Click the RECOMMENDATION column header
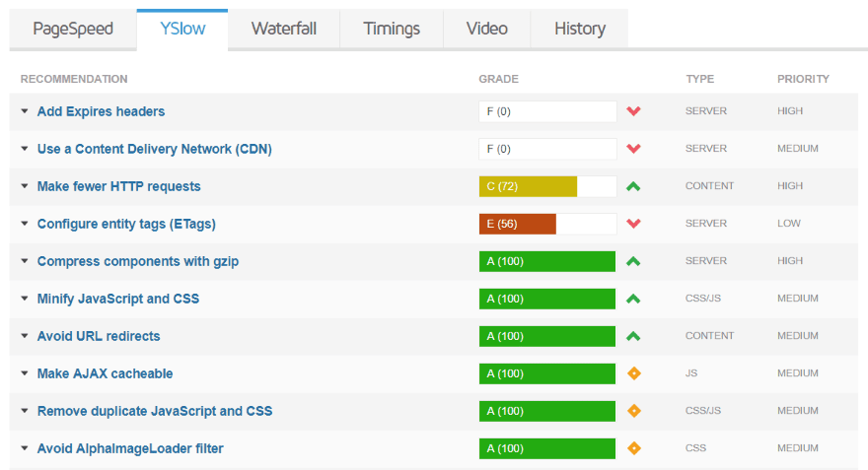This screenshot has height=470, width=868. click(x=74, y=79)
